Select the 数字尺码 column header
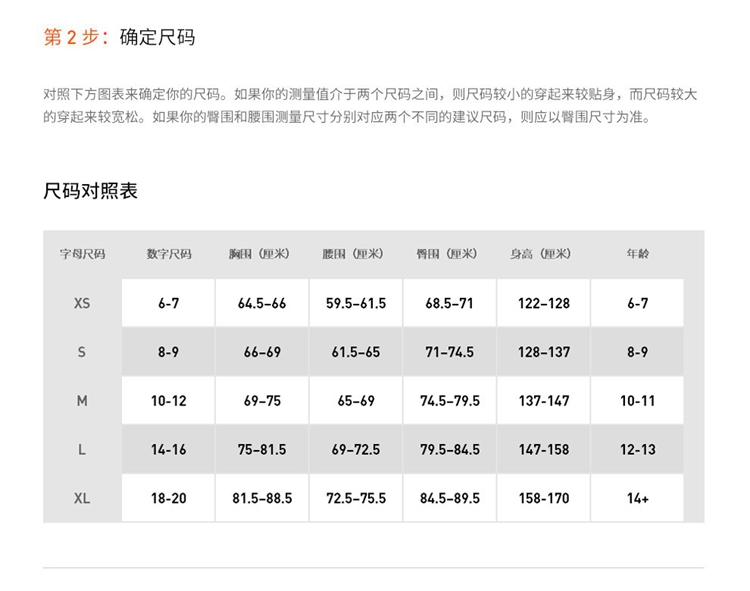Screen dimensions: 750x591 [x=168, y=254]
